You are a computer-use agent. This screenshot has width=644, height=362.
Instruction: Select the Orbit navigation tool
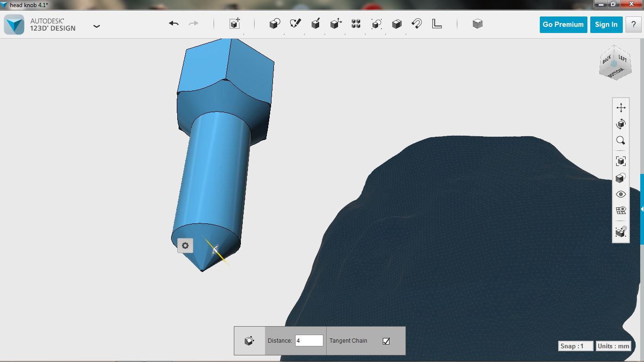click(x=621, y=124)
